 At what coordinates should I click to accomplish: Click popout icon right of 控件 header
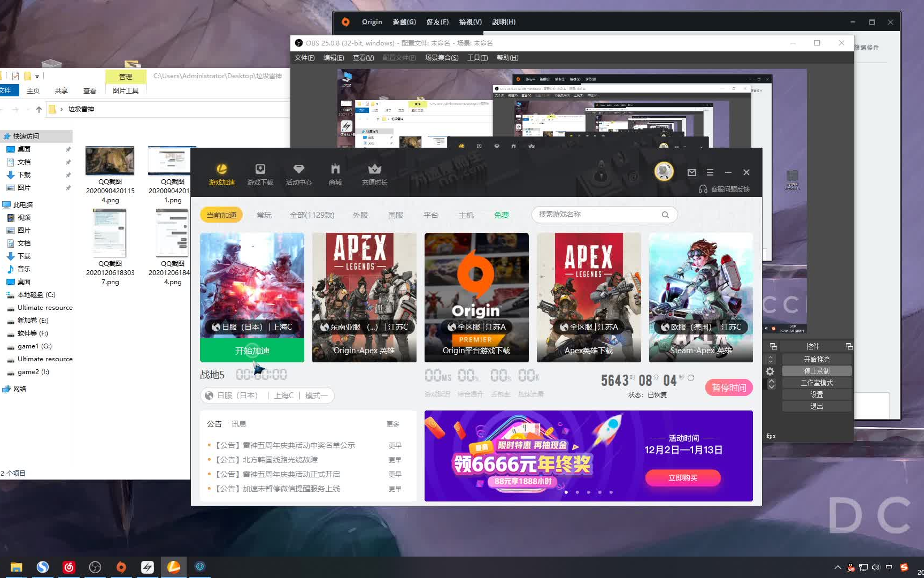(x=849, y=346)
